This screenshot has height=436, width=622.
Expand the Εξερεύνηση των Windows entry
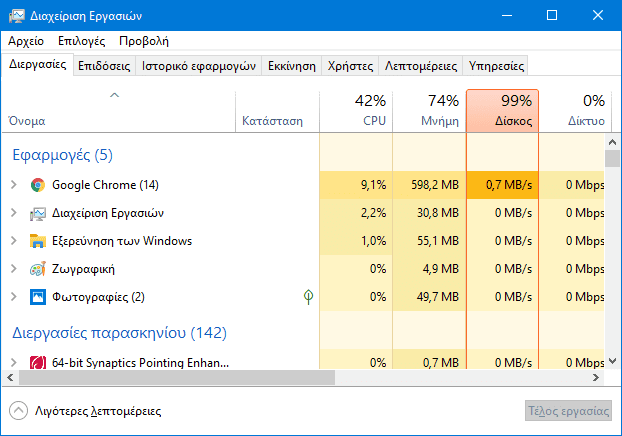pos(13,241)
